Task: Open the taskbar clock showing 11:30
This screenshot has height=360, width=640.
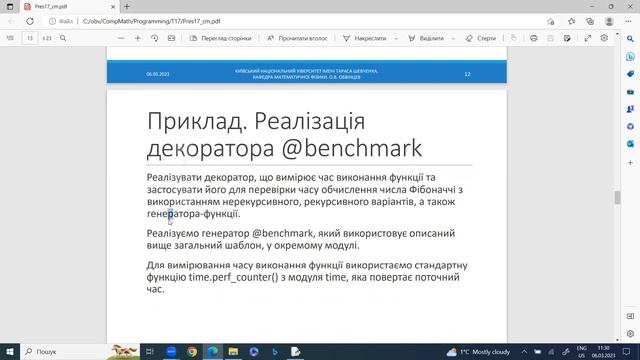Action: (603, 351)
